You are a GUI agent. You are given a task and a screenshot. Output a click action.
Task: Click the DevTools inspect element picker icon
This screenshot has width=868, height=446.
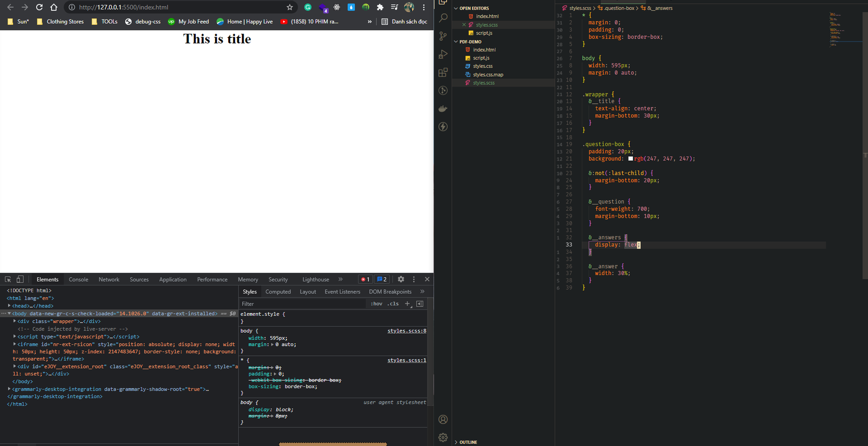[x=8, y=280]
